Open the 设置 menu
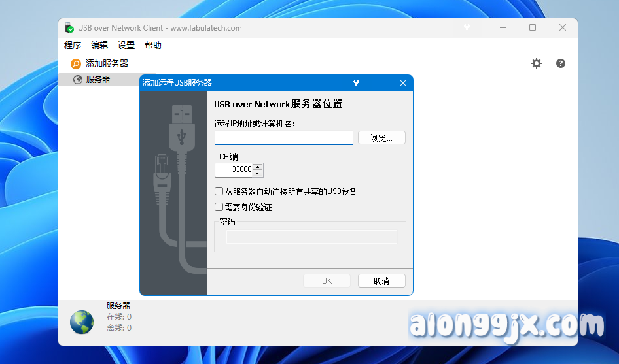The height and width of the screenshot is (364, 619). tap(126, 45)
